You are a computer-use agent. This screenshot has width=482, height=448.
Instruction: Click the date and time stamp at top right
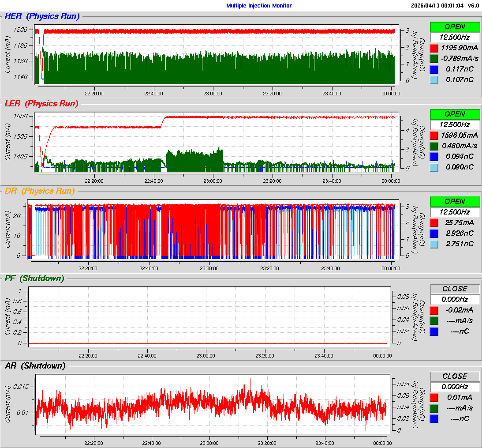click(437, 6)
